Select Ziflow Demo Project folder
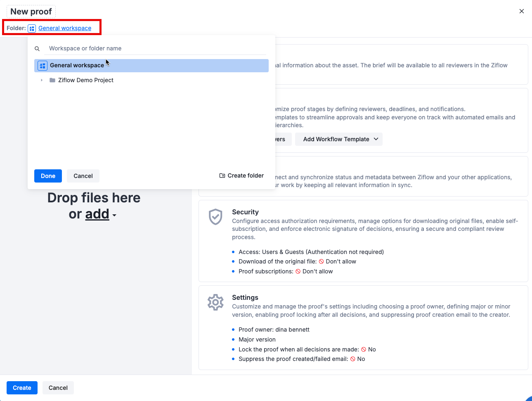This screenshot has width=532, height=401. 86,80
